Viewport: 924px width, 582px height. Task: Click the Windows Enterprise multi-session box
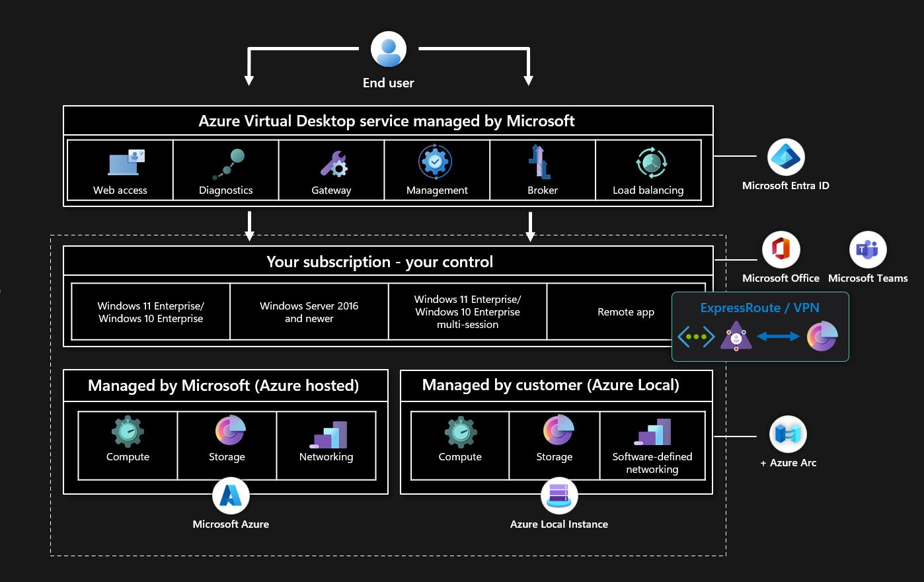coord(468,312)
